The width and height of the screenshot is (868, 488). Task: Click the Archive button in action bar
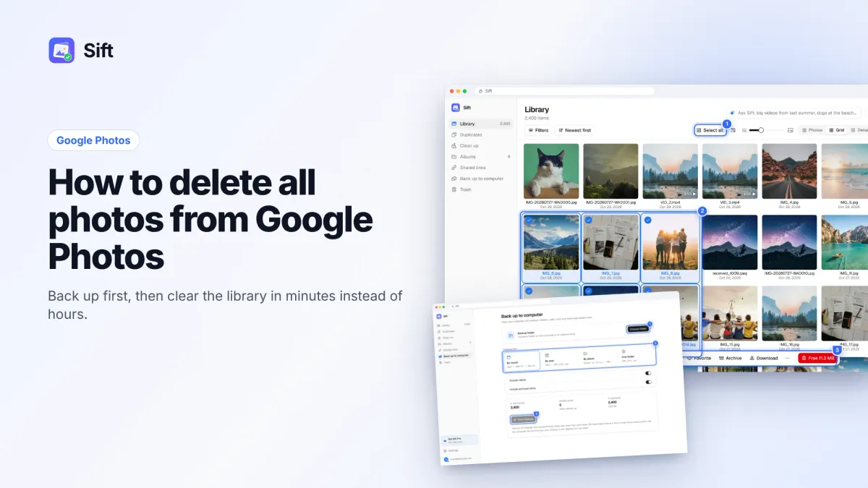731,358
